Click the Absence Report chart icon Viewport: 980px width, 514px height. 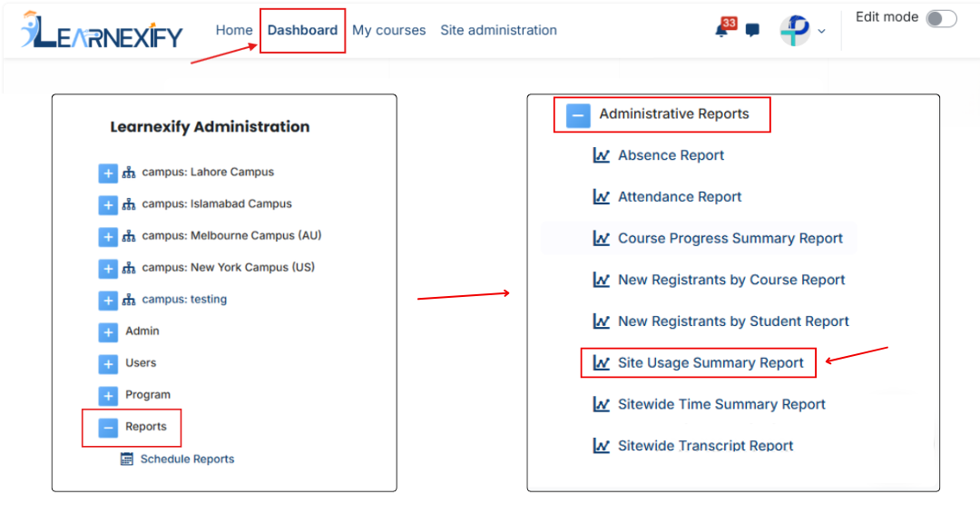tap(602, 155)
